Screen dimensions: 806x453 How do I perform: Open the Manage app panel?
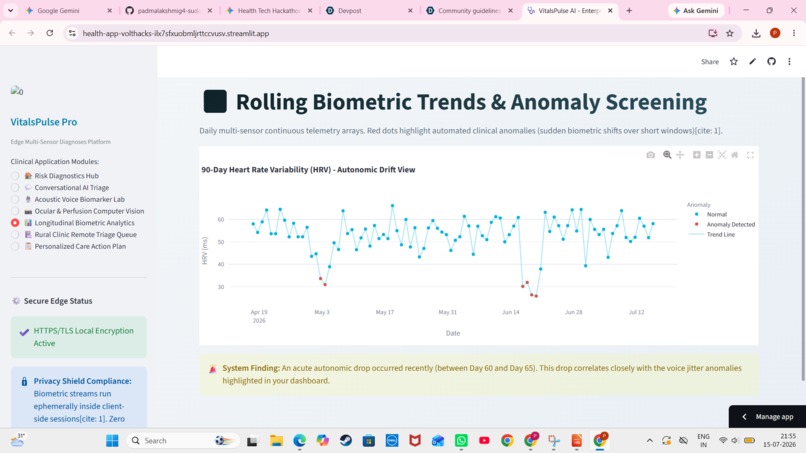pos(767,416)
